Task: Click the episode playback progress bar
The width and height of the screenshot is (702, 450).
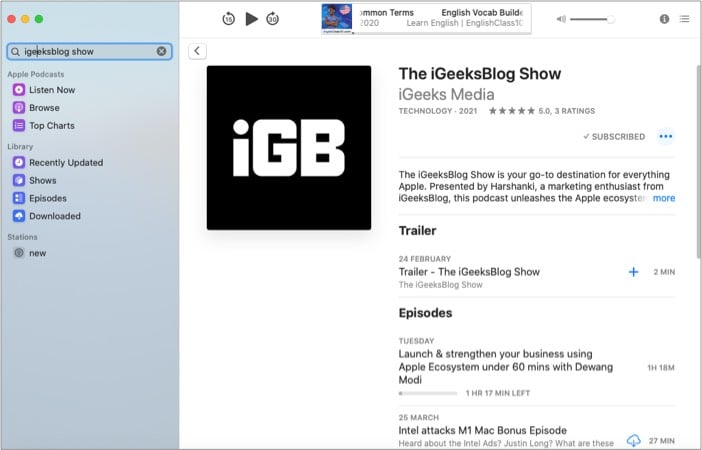Action: click(428, 393)
